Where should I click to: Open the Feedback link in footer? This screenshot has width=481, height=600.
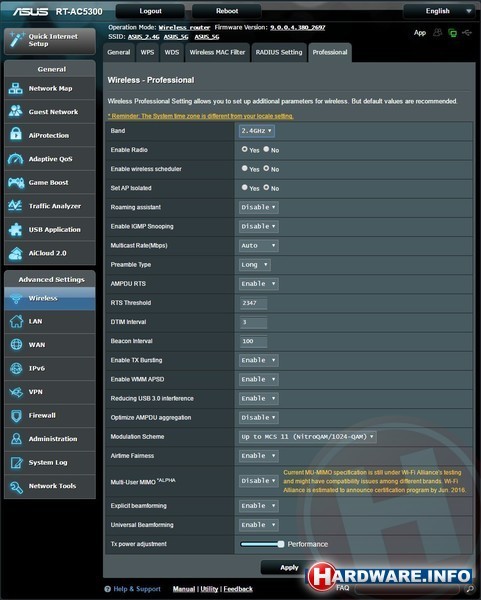(238, 589)
